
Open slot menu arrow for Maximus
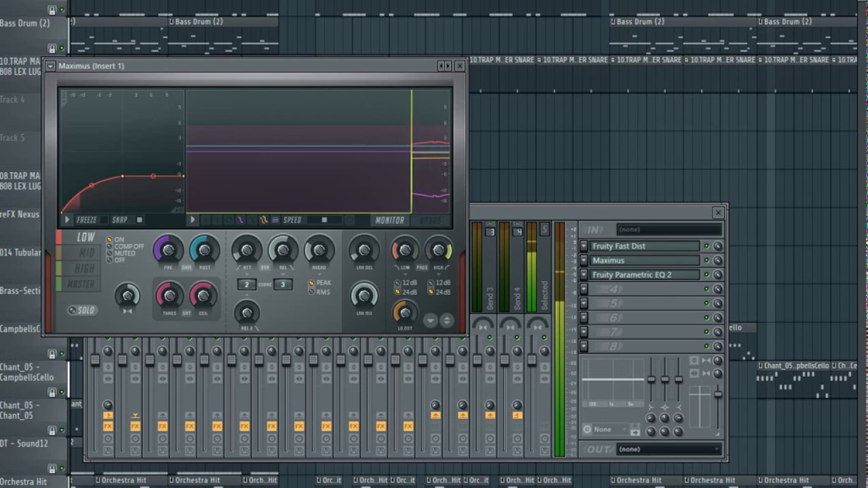pos(584,260)
